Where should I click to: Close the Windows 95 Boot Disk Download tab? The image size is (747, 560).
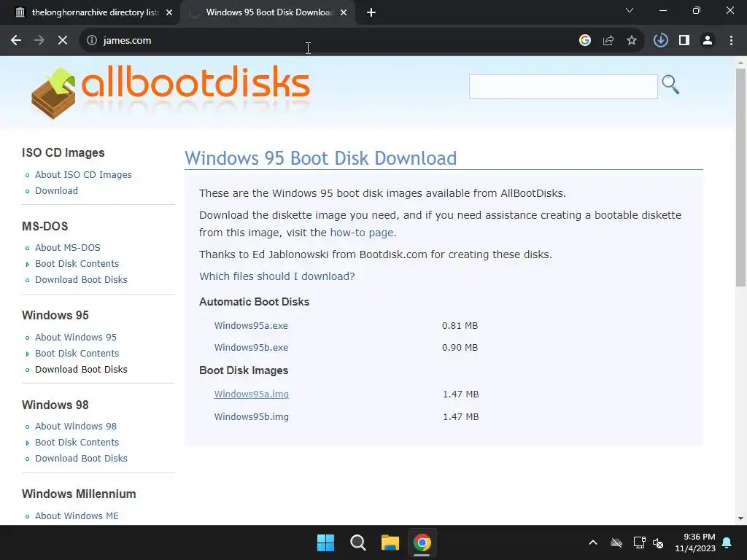point(344,12)
